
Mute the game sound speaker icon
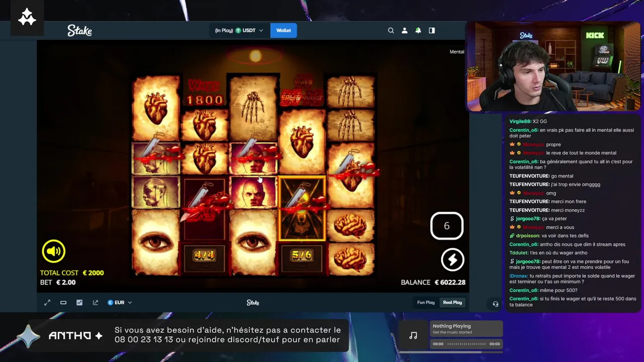[x=54, y=251]
